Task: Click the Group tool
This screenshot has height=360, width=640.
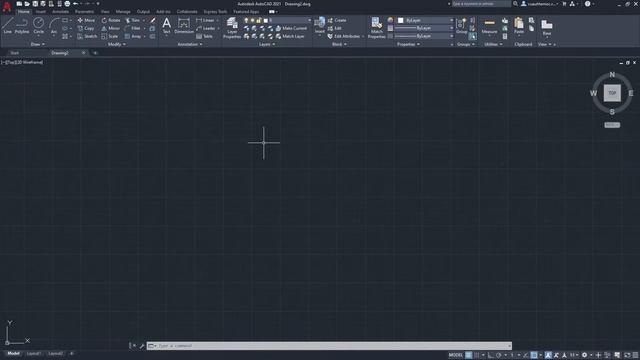Action: (461, 26)
